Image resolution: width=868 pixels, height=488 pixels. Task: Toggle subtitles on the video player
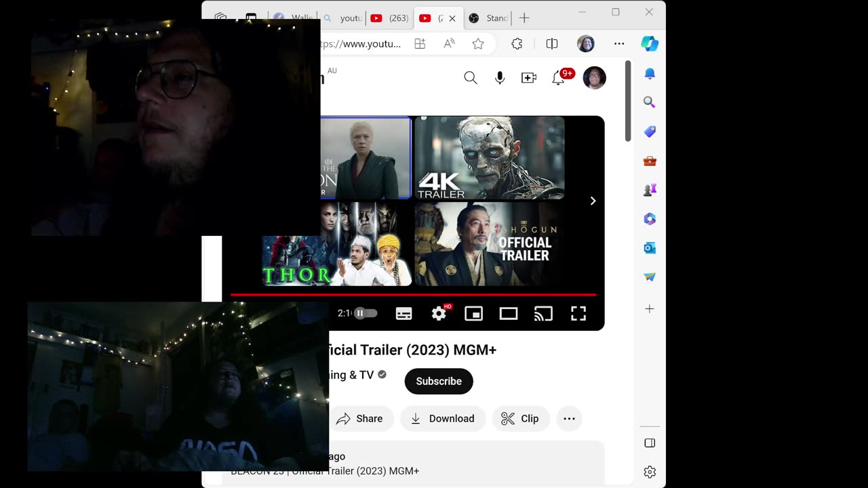[404, 313]
